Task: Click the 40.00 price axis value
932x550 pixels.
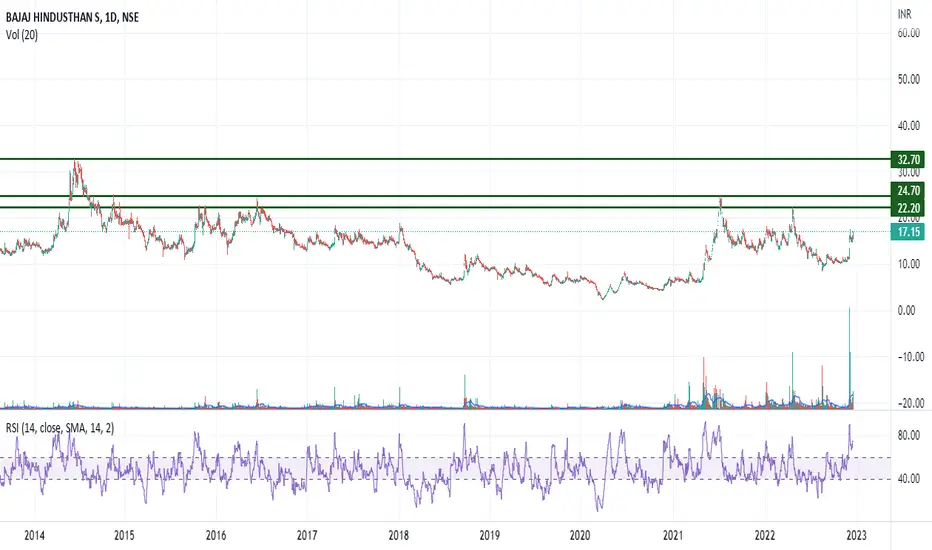Action: [x=908, y=125]
